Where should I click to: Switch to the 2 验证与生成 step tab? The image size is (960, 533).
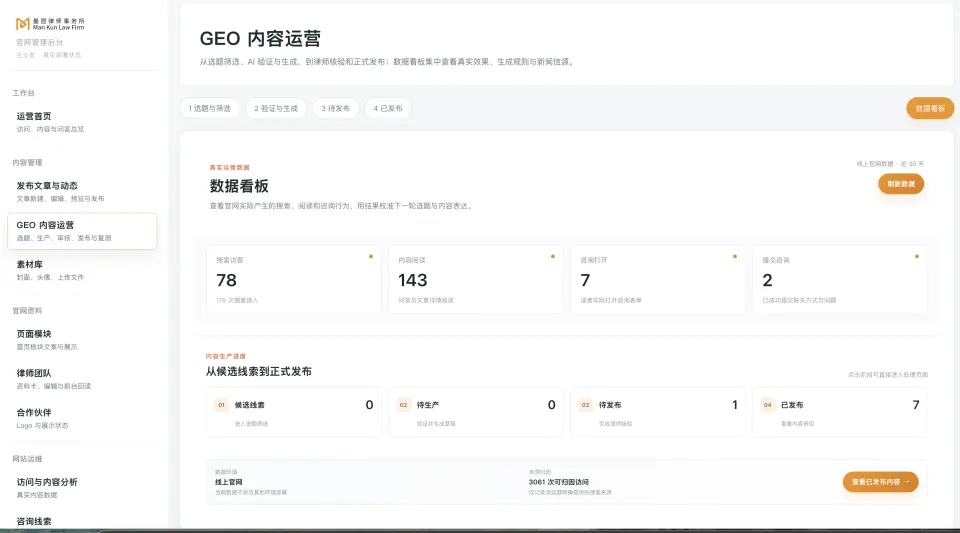[x=276, y=108]
